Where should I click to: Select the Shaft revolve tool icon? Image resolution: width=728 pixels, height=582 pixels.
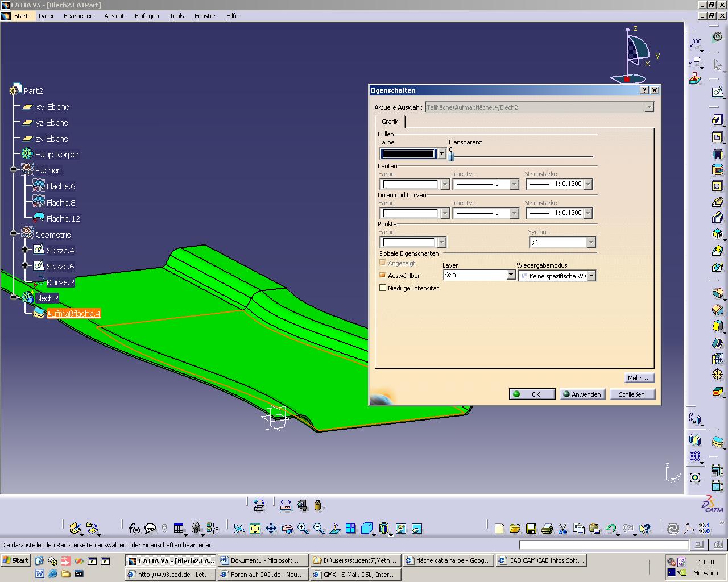coord(718,153)
